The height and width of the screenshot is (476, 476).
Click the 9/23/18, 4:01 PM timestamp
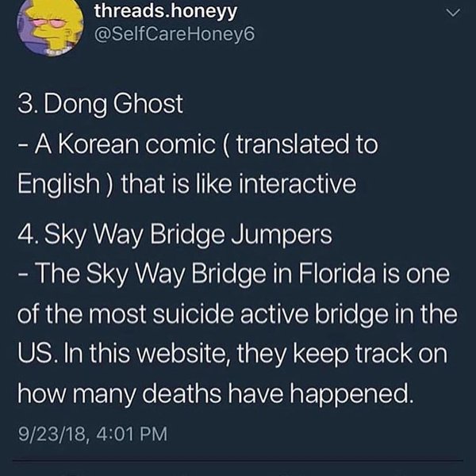(93, 434)
